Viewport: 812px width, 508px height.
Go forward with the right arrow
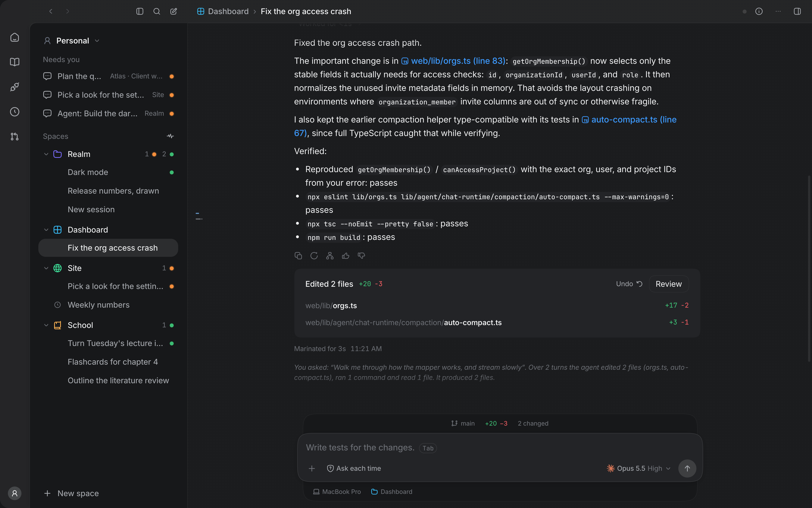tap(68, 11)
